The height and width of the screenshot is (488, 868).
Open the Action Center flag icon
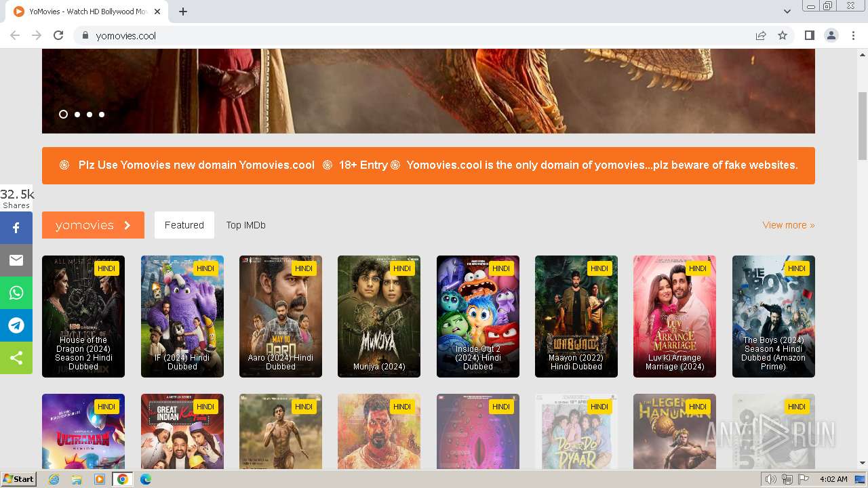click(804, 479)
